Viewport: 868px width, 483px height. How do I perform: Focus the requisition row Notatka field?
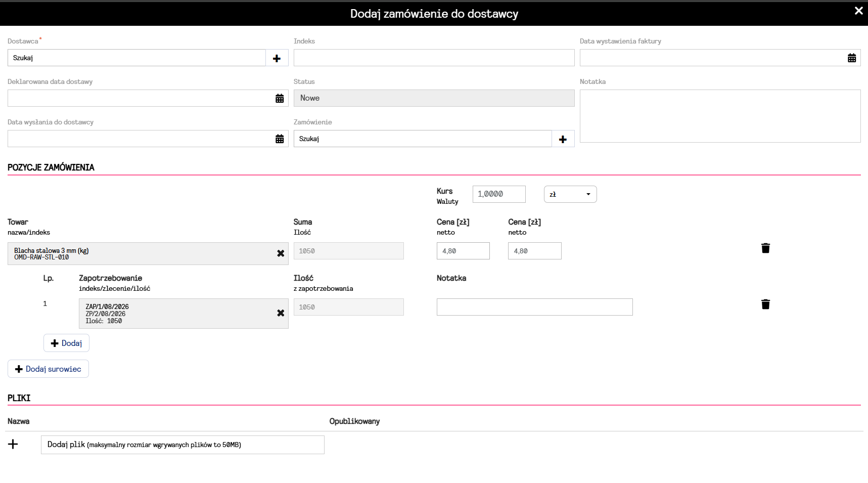pos(534,307)
